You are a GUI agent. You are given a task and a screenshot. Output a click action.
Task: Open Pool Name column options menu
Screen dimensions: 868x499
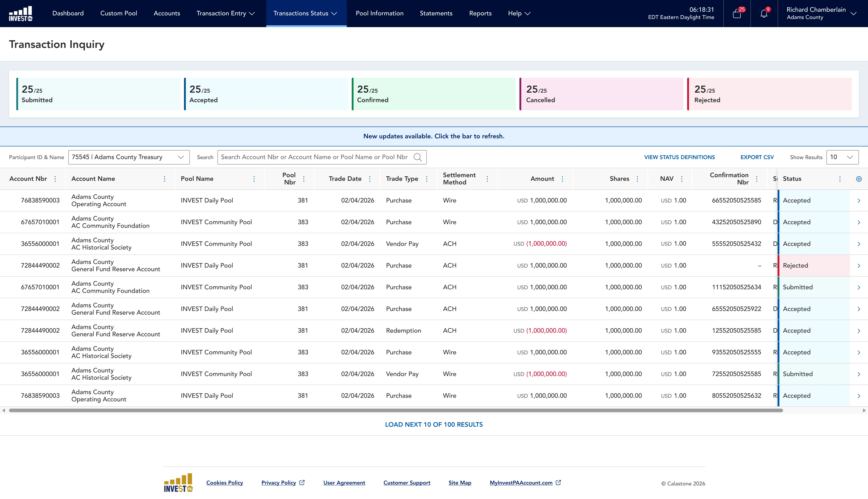click(x=254, y=179)
